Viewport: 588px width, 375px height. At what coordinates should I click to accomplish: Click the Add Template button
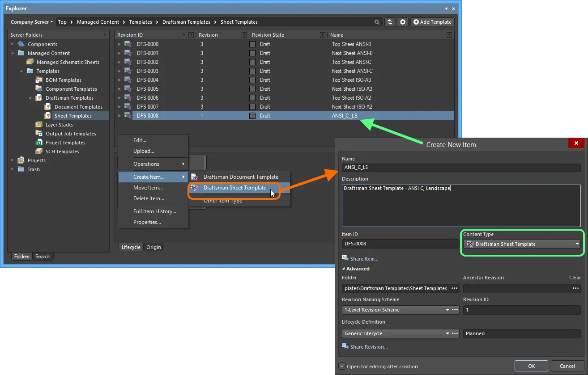click(x=432, y=22)
